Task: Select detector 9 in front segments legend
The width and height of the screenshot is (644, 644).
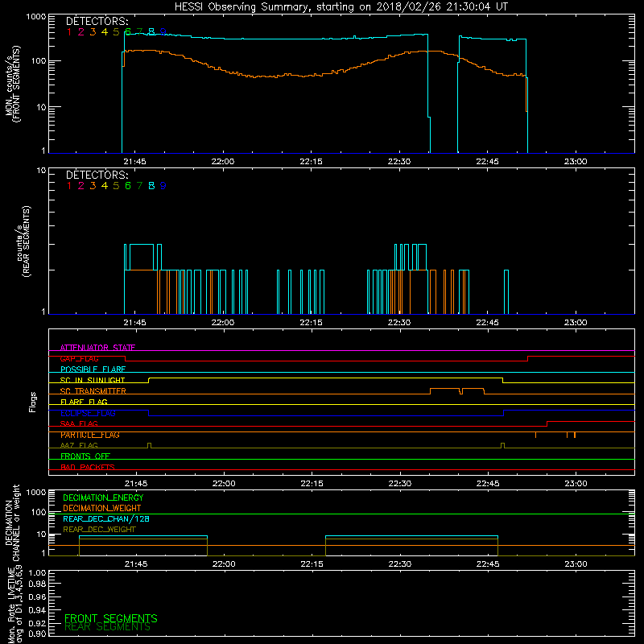Action: tap(163, 31)
